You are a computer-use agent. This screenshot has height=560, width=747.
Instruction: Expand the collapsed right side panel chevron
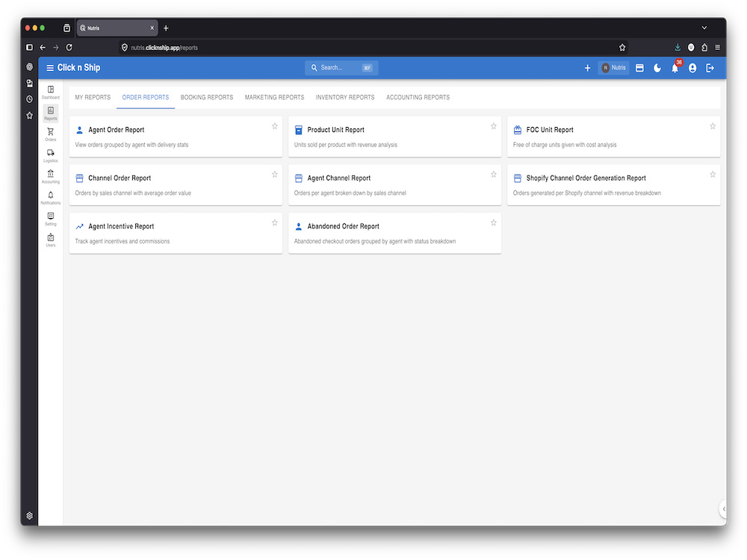(723, 508)
